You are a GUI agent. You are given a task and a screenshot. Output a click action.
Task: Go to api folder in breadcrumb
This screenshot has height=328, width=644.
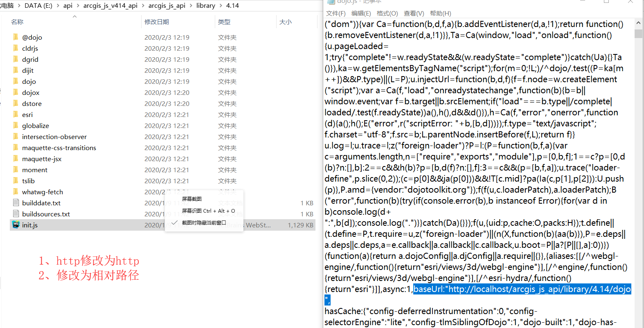click(x=68, y=6)
